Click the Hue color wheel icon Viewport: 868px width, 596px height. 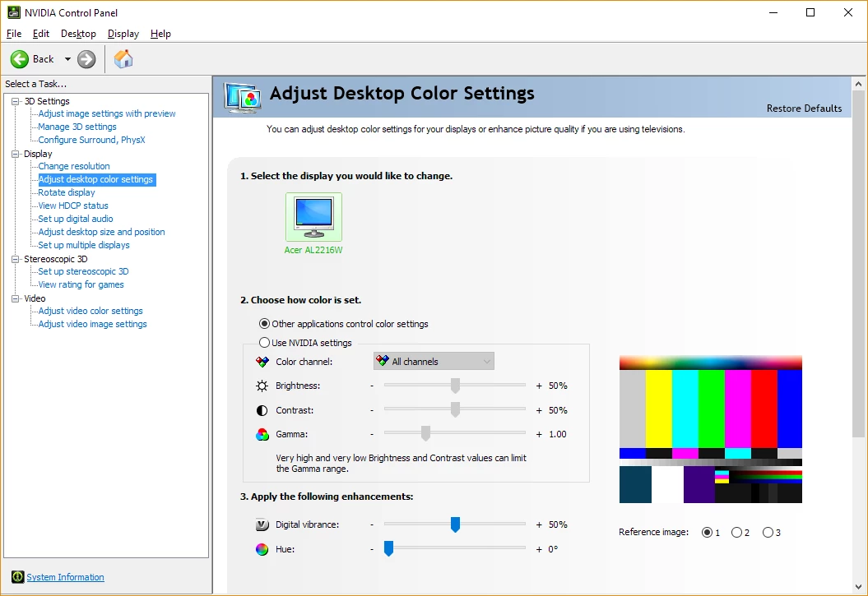(262, 549)
